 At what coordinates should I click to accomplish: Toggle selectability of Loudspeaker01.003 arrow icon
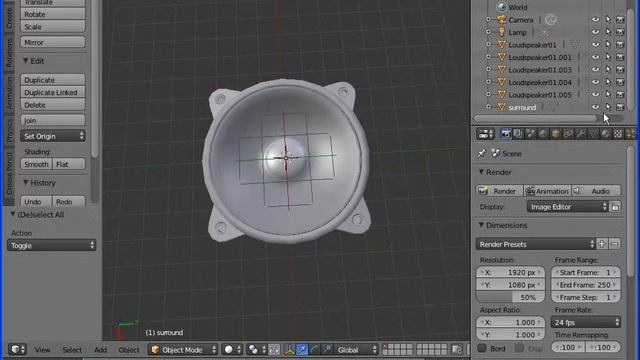(608, 69)
